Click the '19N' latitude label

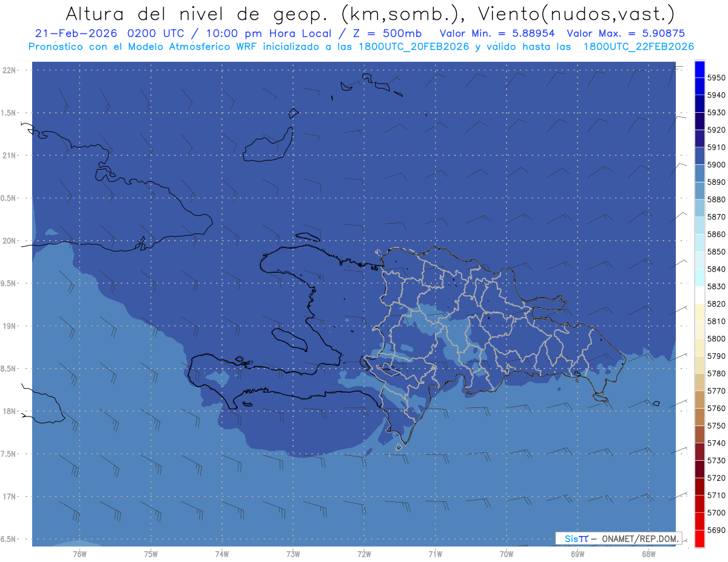9,326
